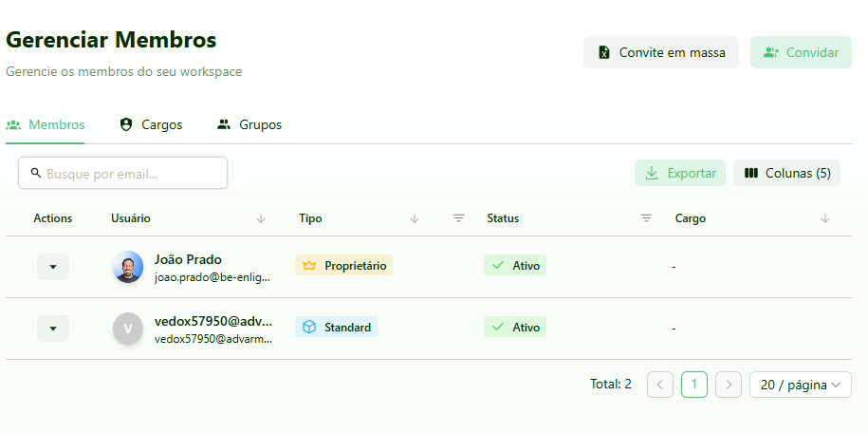868x433 pixels.
Task: Click the search magnifier icon
Action: (36, 173)
